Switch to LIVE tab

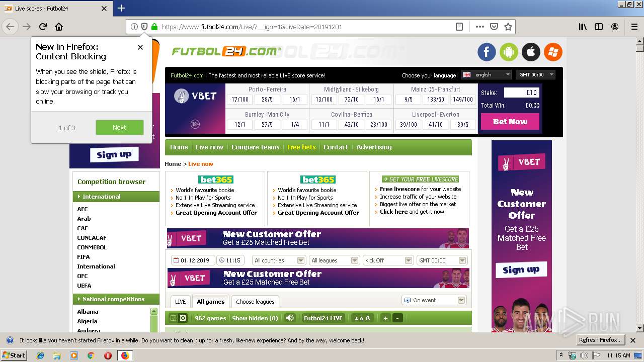pos(180,302)
